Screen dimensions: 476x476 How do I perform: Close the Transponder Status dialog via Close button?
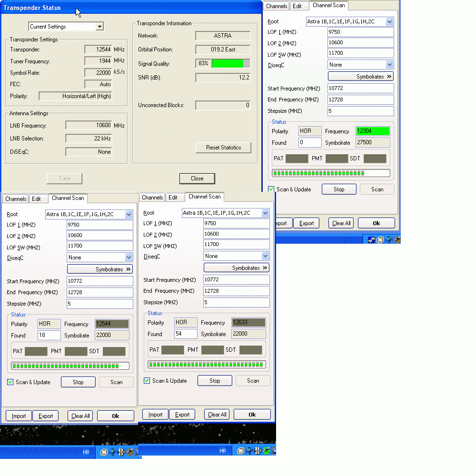point(197,178)
